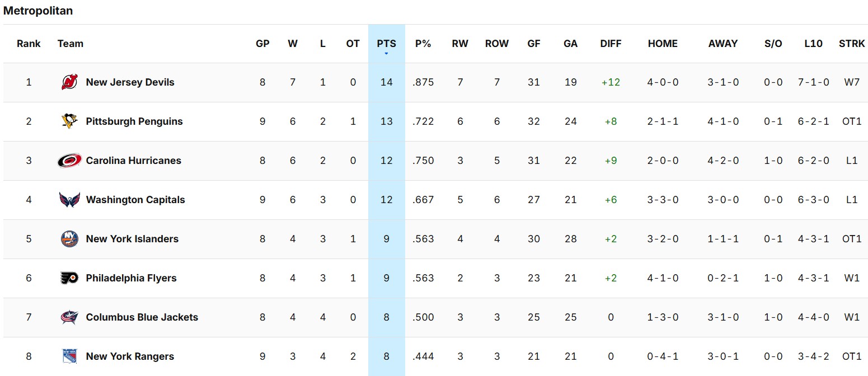The height and width of the screenshot is (376, 868).
Task: Sort table by STRK column header
Action: tap(852, 44)
